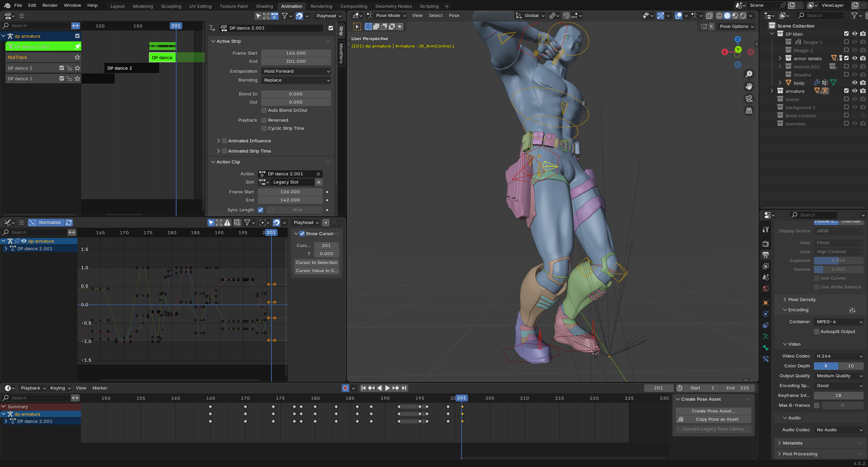Hide armature collection with eye icon

(854, 91)
